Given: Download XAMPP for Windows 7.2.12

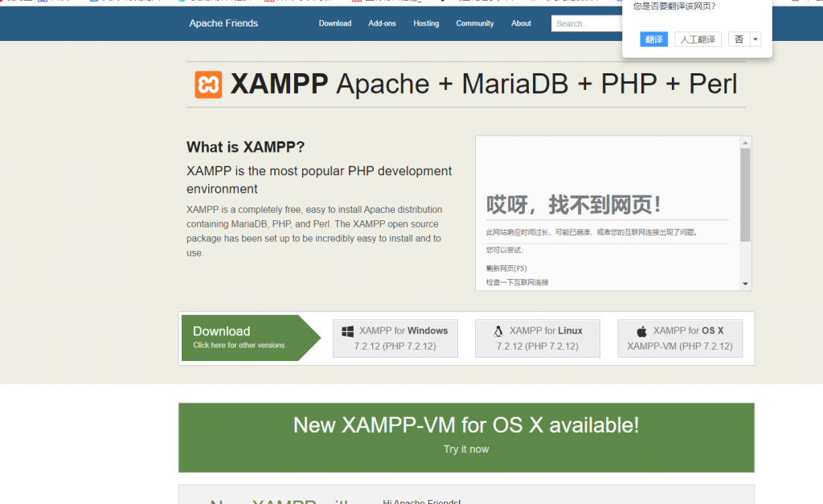Looking at the screenshot, I should click(395, 338).
